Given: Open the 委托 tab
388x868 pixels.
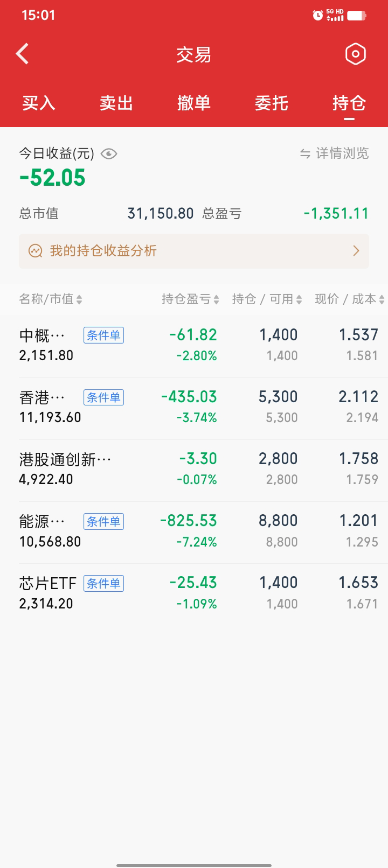Looking at the screenshot, I should pos(272,103).
